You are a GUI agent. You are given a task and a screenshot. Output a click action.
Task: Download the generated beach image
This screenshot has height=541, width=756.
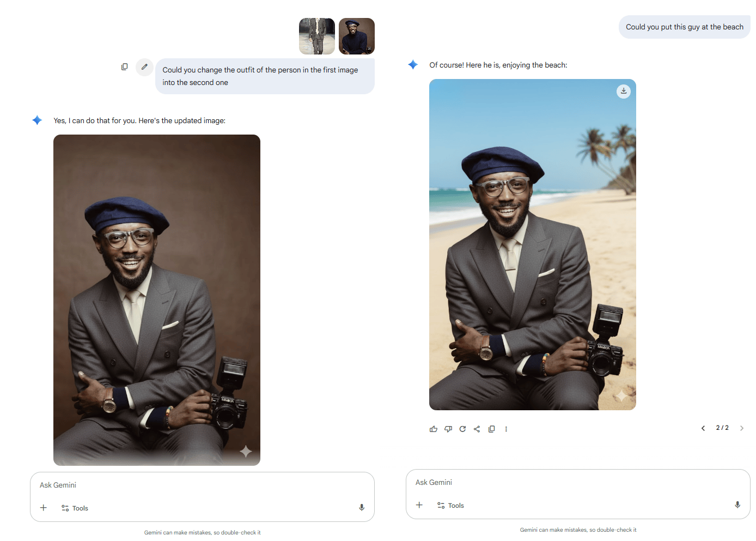pos(624,92)
